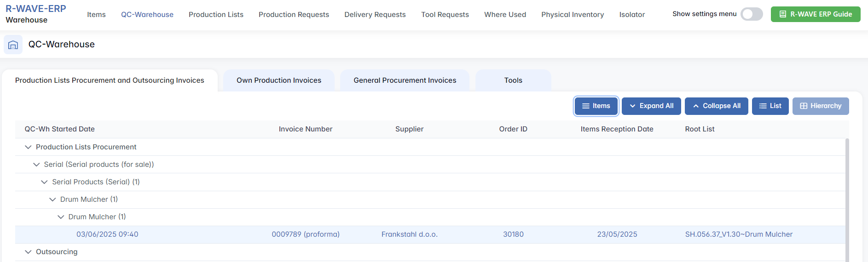Toggle the Show settings menu switch

(751, 14)
